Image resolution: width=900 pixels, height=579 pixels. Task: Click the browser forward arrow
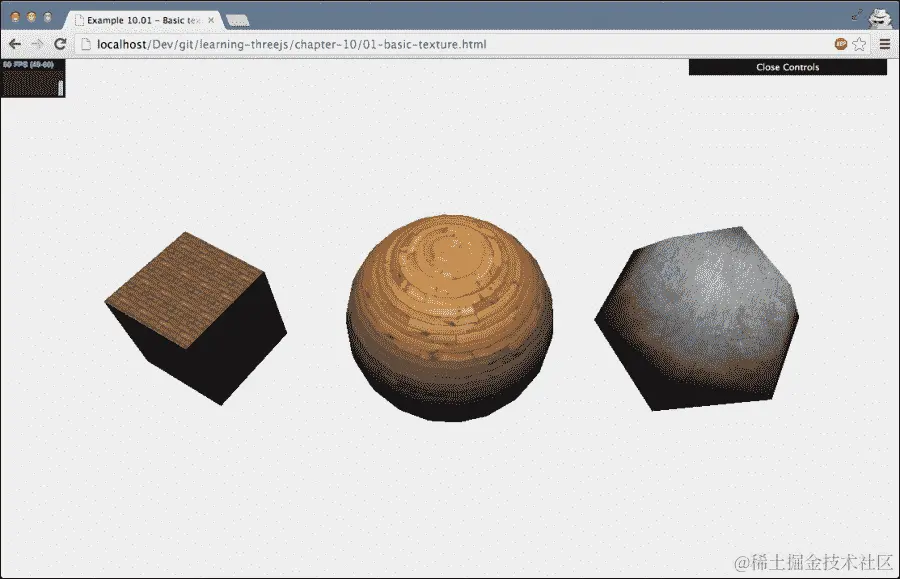[37, 44]
